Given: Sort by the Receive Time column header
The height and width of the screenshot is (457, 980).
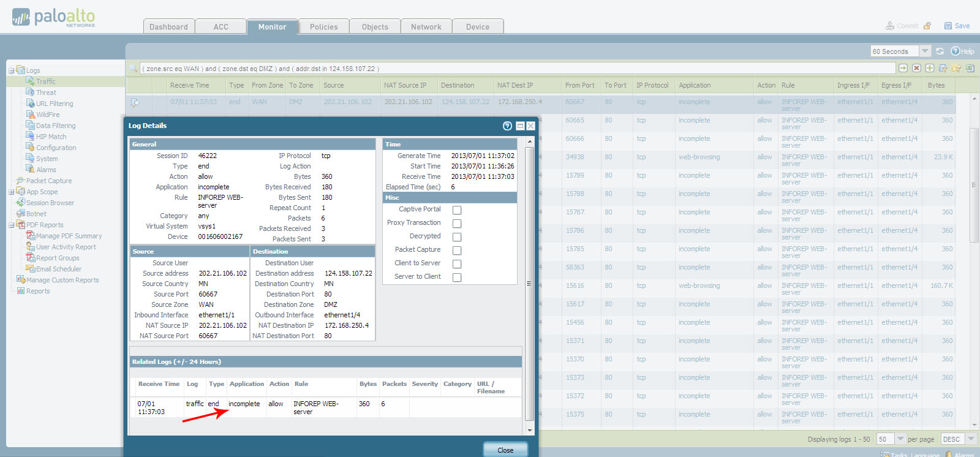Looking at the screenshot, I should pyautogui.click(x=189, y=85).
